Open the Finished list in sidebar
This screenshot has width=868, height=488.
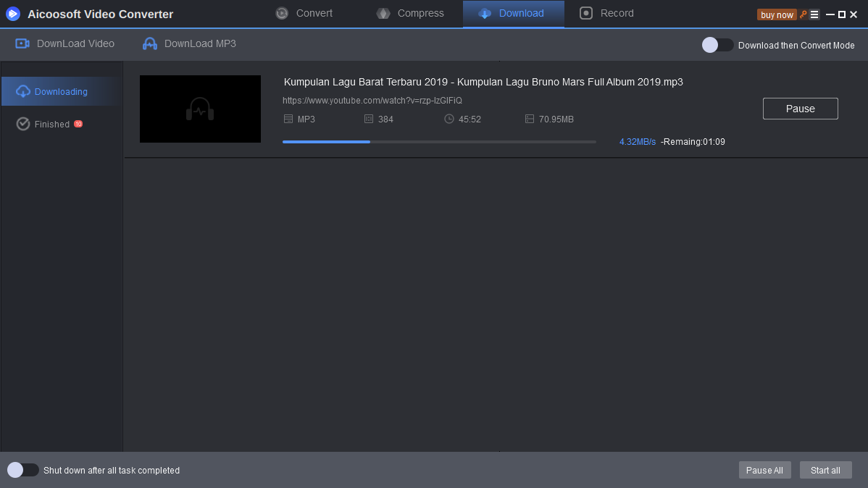(50, 124)
